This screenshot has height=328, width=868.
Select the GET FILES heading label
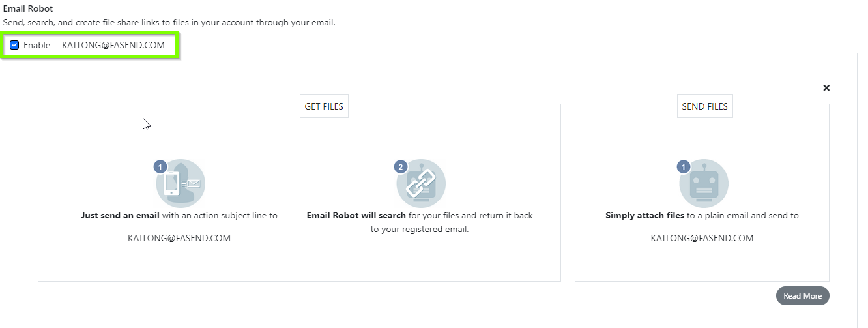coord(324,106)
